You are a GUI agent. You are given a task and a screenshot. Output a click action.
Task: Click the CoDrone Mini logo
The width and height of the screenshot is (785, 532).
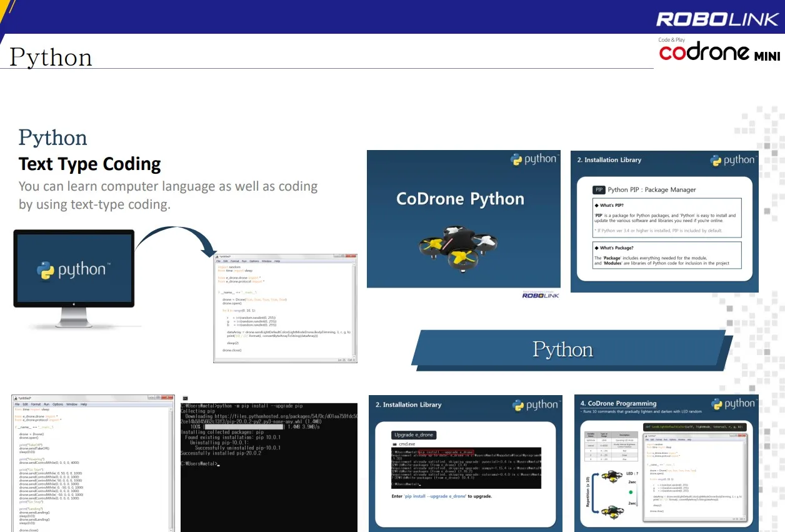click(x=719, y=53)
